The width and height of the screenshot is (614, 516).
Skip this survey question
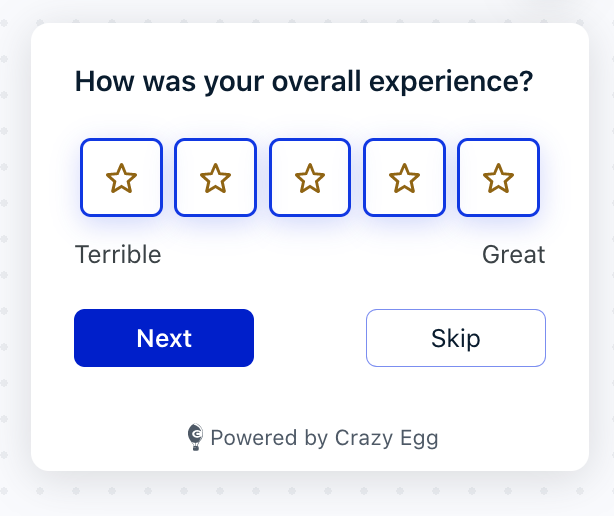(x=456, y=338)
